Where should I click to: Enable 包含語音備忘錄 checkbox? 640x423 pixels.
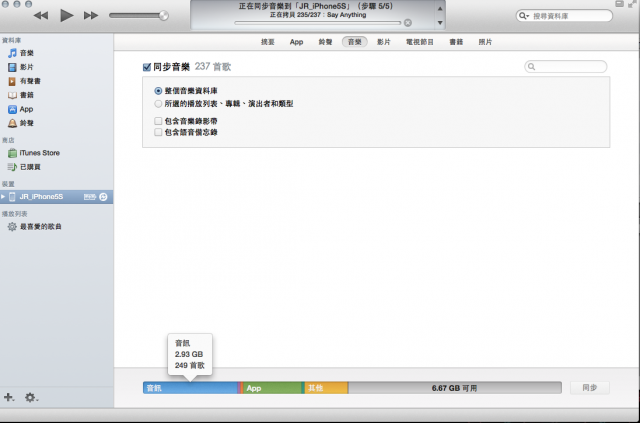[x=158, y=132]
